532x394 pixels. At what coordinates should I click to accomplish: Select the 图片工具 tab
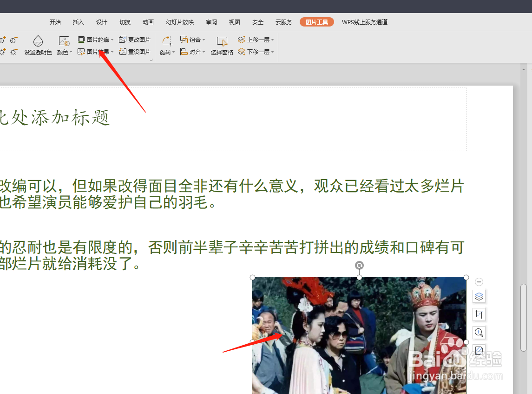tap(316, 22)
